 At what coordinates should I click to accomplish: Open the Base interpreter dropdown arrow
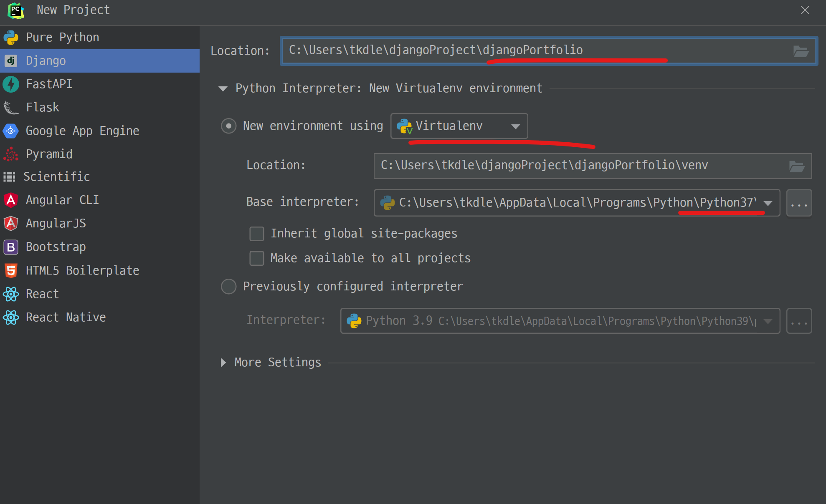(768, 203)
